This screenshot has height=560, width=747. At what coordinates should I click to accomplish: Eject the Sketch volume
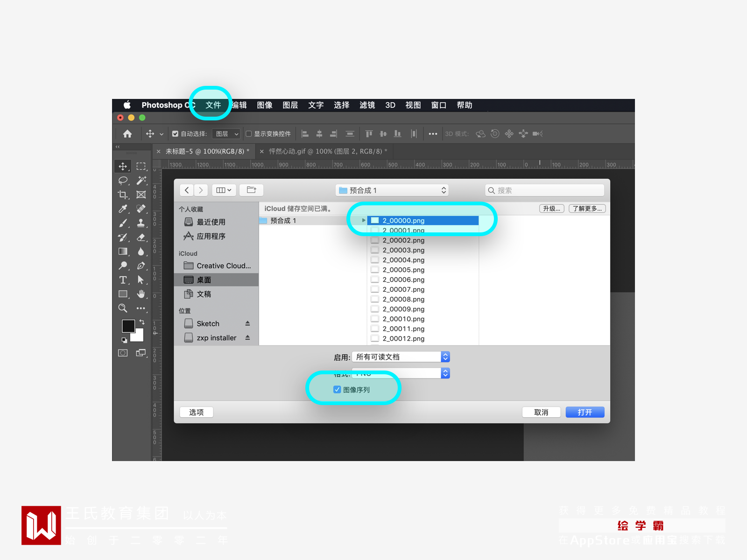247,323
